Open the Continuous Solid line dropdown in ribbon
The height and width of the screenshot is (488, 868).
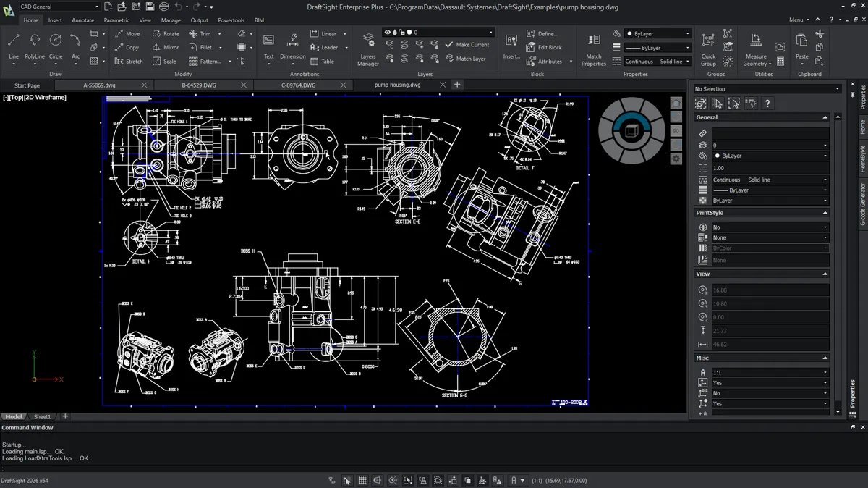pyautogui.click(x=657, y=62)
